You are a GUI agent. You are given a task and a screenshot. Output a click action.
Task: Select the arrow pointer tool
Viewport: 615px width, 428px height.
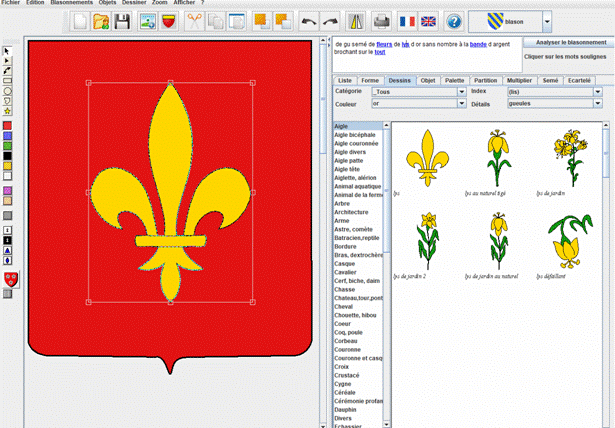tap(7, 50)
